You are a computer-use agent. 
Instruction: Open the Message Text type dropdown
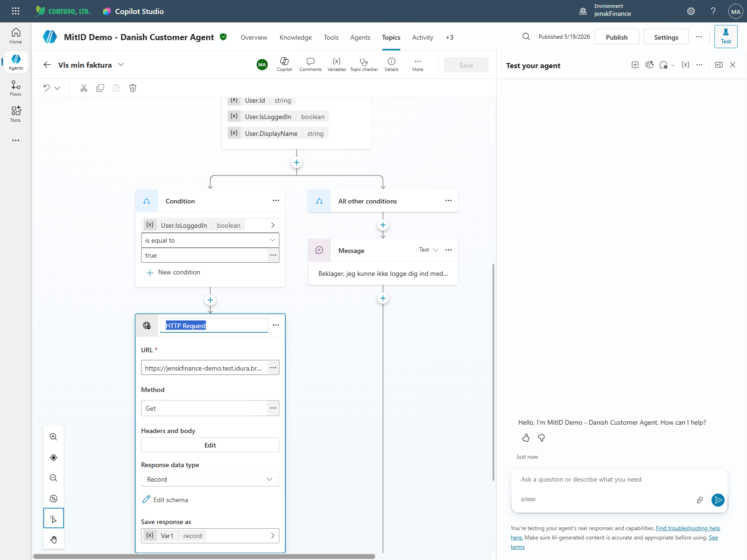(429, 250)
